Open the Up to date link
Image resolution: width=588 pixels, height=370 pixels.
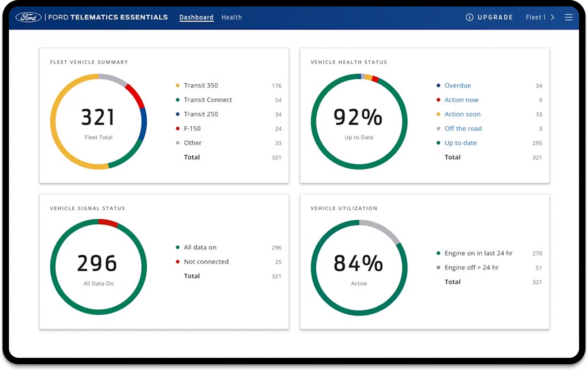[461, 143]
